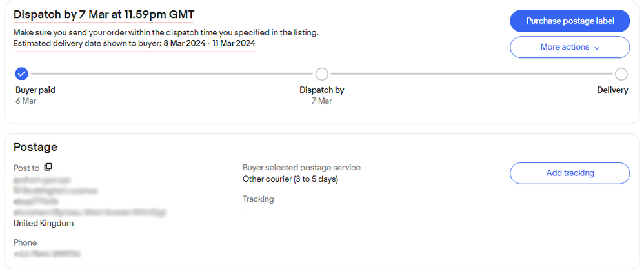Select the Delivery progress step circle
The height and width of the screenshot is (272, 644).
tap(621, 74)
